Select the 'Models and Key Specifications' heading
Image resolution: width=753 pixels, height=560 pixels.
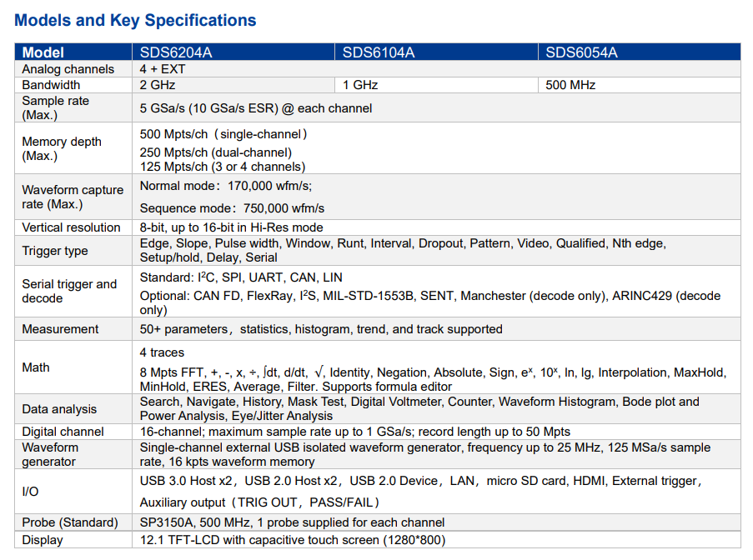pos(135,20)
